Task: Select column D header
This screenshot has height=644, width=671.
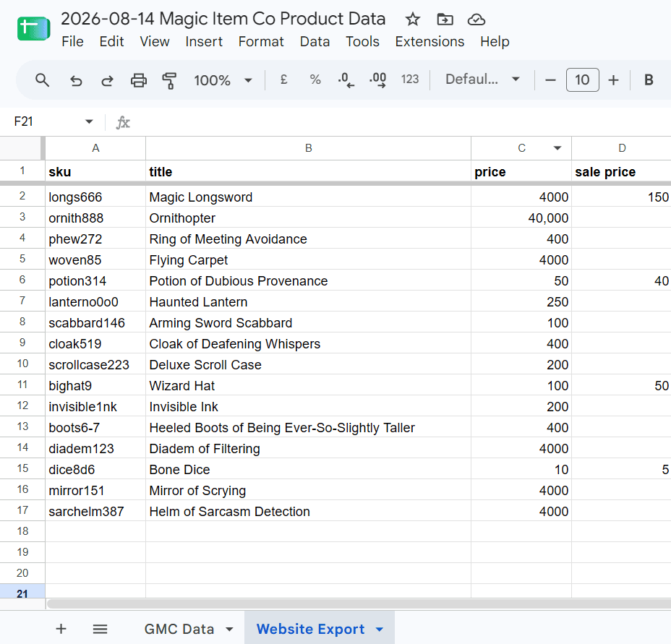Action: click(621, 148)
